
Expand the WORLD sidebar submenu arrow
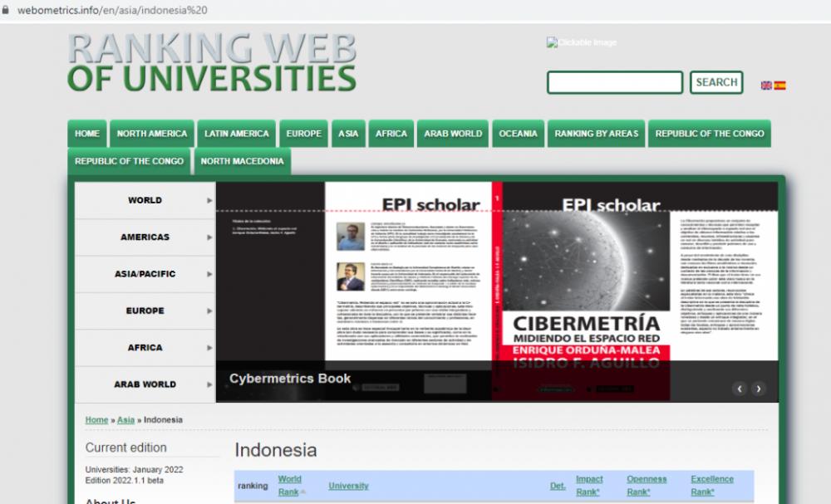pos(209,201)
